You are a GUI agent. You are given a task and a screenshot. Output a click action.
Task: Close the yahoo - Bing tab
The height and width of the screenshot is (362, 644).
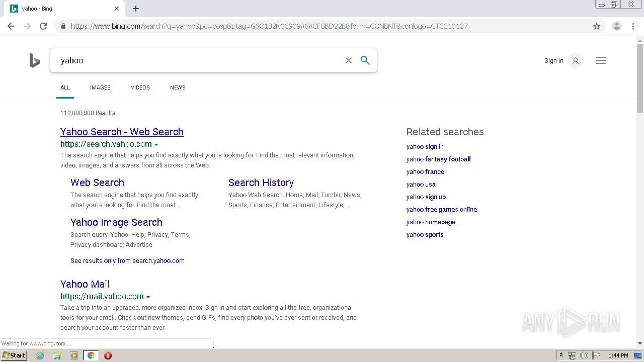point(117,9)
